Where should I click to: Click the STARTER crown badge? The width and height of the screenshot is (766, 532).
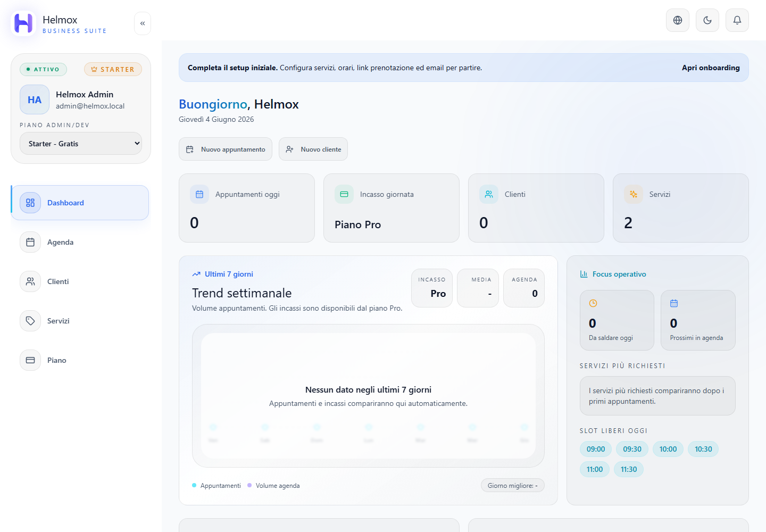[x=113, y=69]
